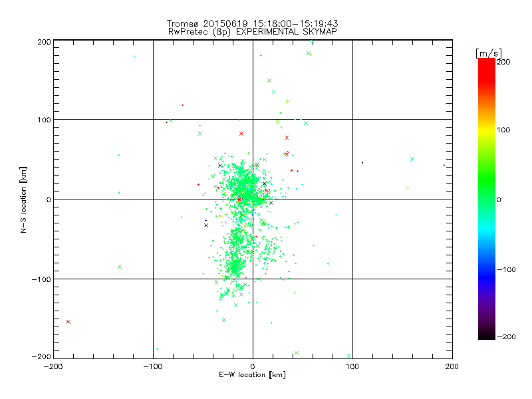This screenshot has width=532, height=399.
Task: Click the colorbar '200' tick label
Action: pos(503,62)
